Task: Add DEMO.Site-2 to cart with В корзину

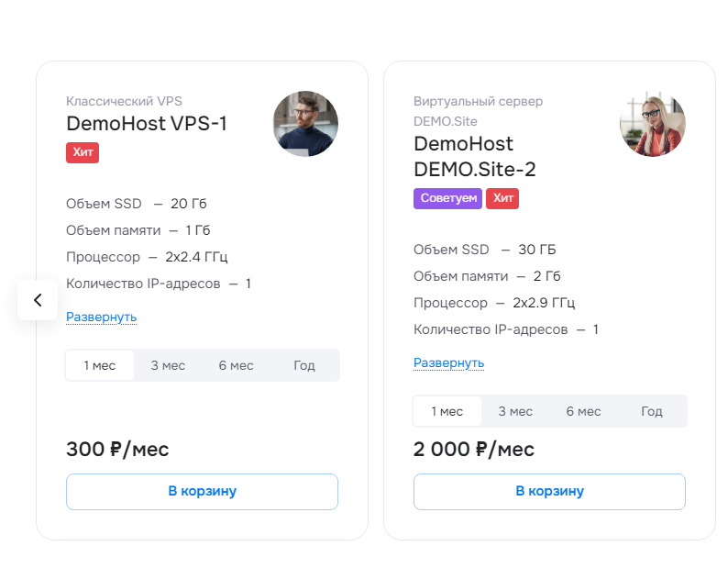Action: coord(549,492)
